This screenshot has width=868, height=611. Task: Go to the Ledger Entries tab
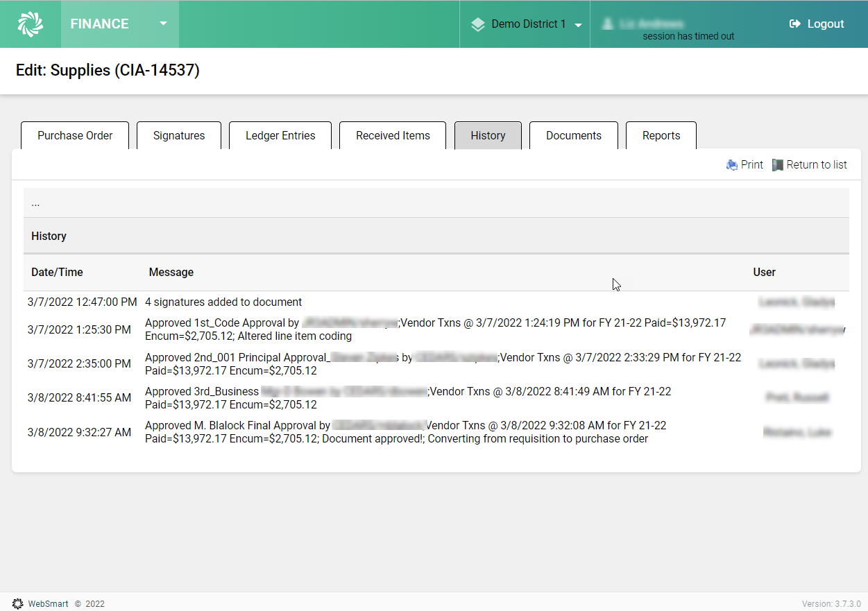click(280, 135)
